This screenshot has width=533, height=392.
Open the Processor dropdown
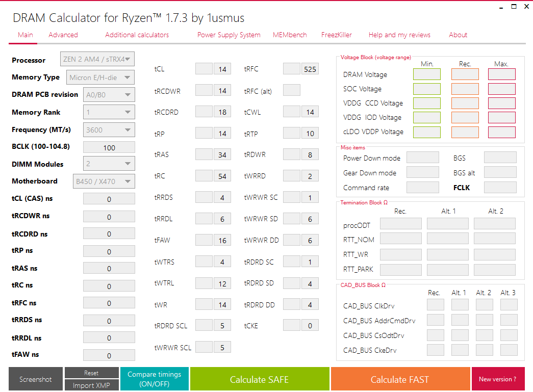97,59
